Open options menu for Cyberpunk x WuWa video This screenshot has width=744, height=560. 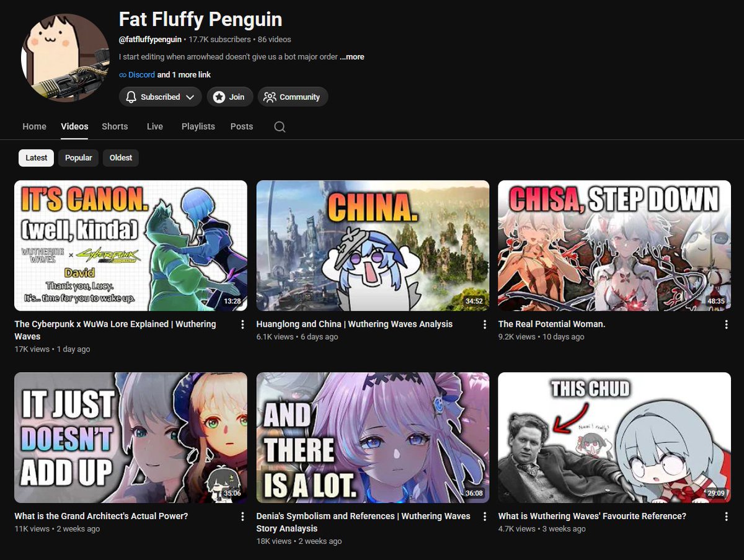pyautogui.click(x=242, y=324)
